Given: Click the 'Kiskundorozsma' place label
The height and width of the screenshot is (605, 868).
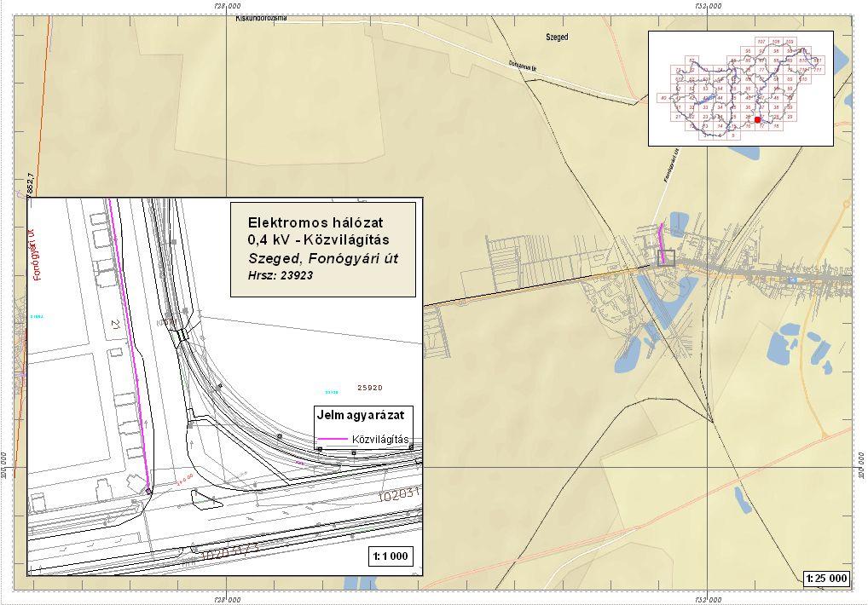Looking at the screenshot, I should 261,18.
